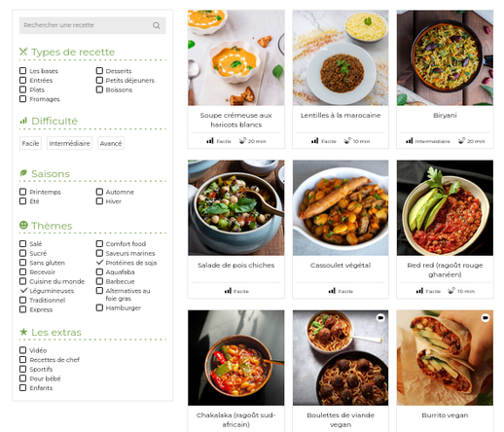Open the Biryani recipe photo
Viewport: 504px width, 432px height.
coord(445,57)
